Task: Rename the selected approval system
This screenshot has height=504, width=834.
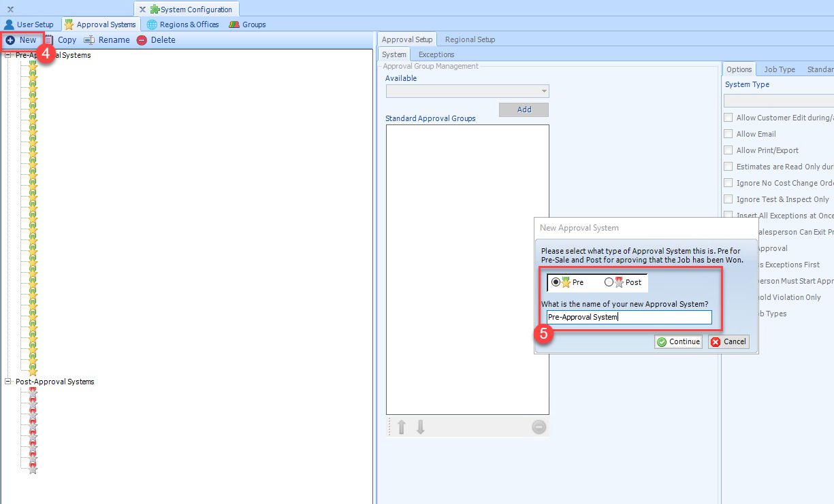Action: 106,39
